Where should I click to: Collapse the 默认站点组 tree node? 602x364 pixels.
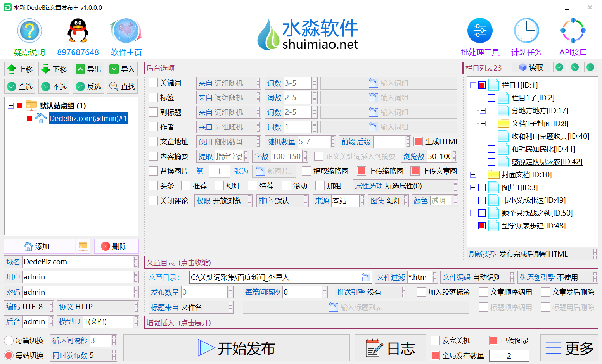(x=10, y=106)
